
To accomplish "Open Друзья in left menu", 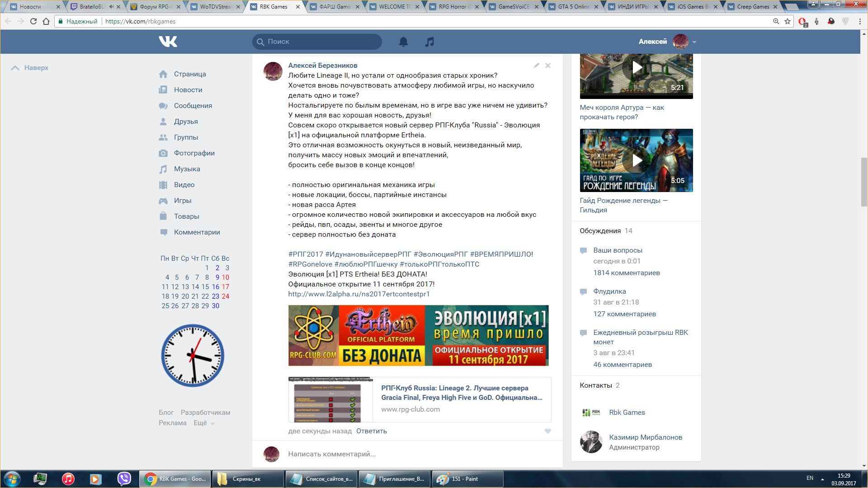I will [x=186, y=122].
